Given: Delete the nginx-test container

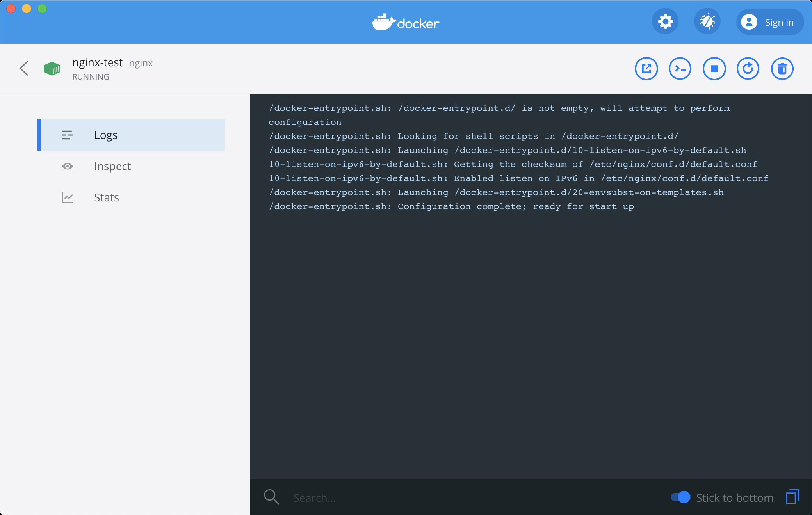Looking at the screenshot, I should click(x=782, y=68).
